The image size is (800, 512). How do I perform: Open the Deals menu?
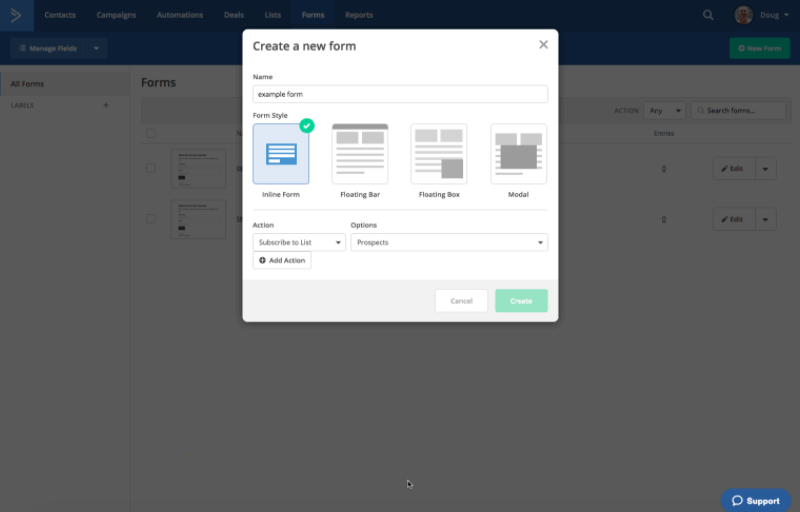(x=234, y=15)
